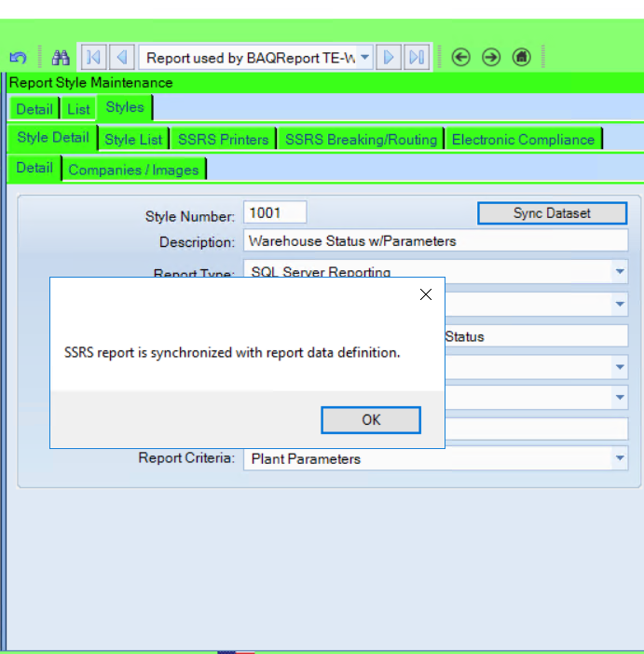Open the Style List tab
The image size is (644, 654).
coord(133,140)
